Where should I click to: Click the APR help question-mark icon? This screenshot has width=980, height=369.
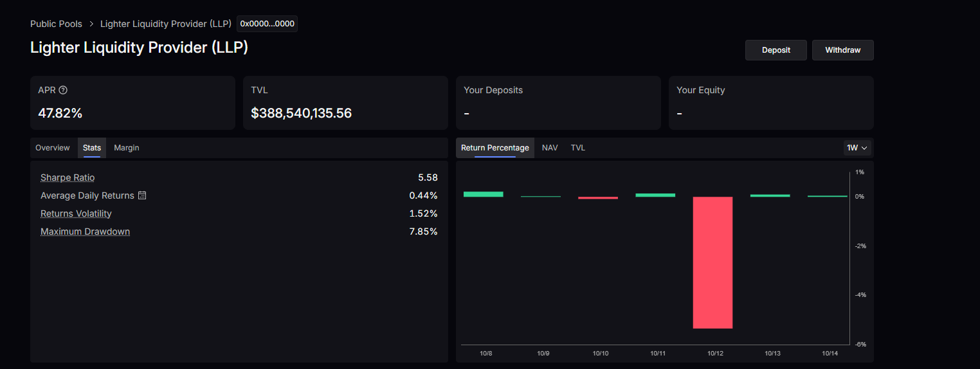pos(63,91)
